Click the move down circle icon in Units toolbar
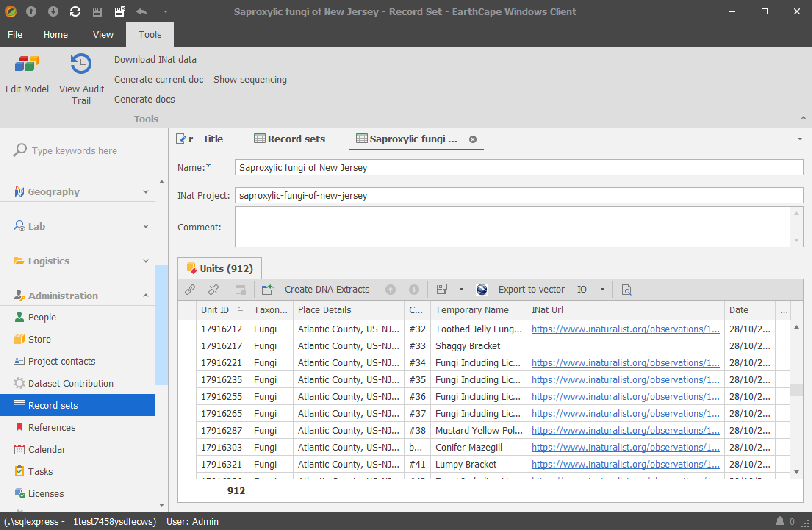 (x=414, y=290)
